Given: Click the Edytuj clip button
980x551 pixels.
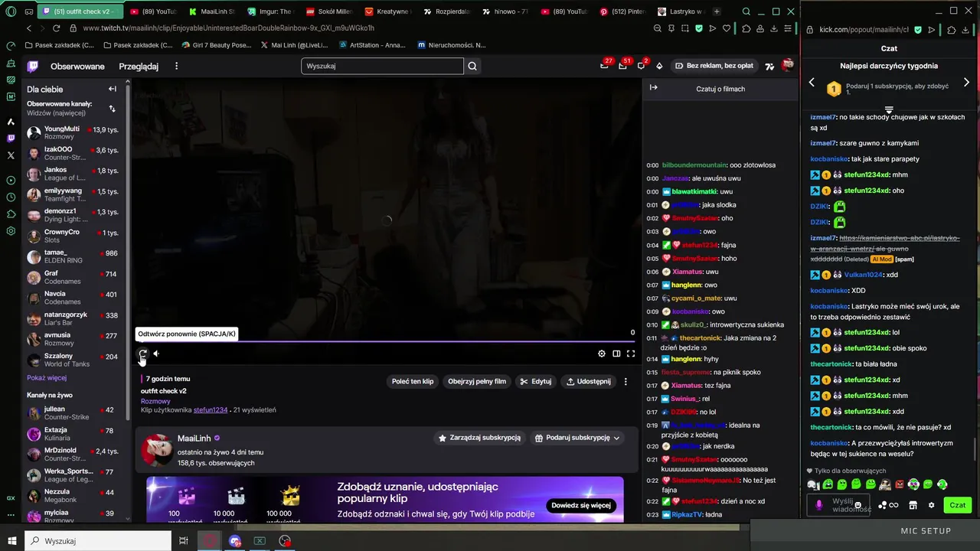Looking at the screenshot, I should tap(535, 381).
